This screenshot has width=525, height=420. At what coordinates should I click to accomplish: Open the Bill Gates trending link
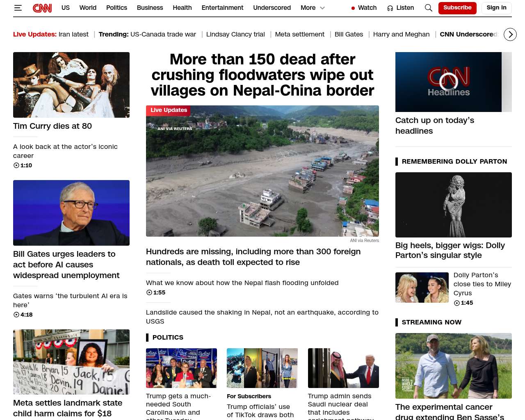click(349, 34)
